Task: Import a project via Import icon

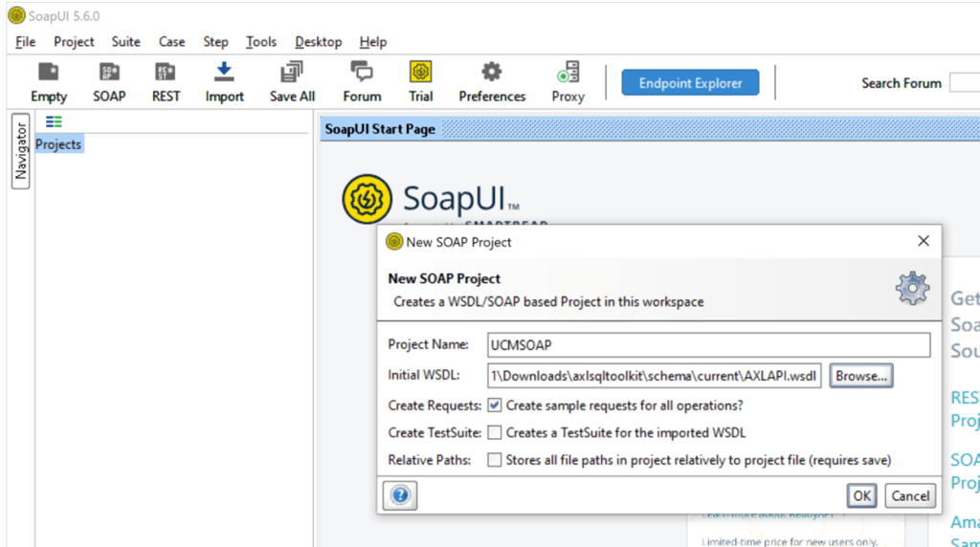Action: tap(224, 82)
